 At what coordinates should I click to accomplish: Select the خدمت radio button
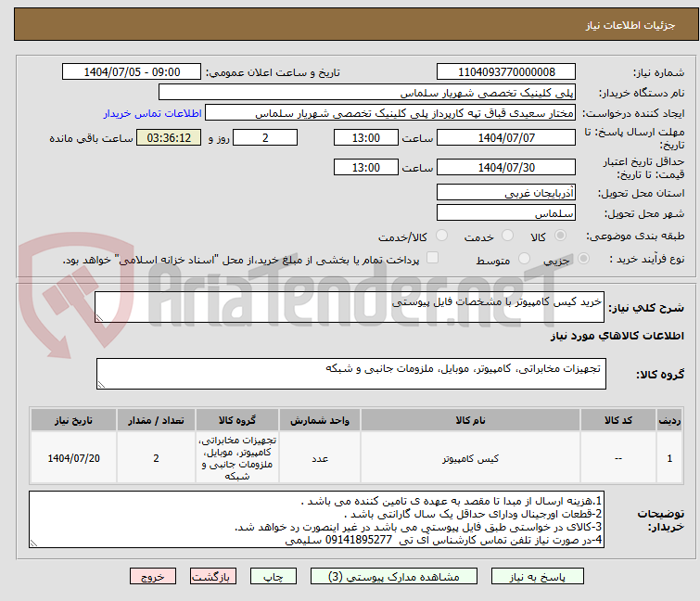coord(507,236)
